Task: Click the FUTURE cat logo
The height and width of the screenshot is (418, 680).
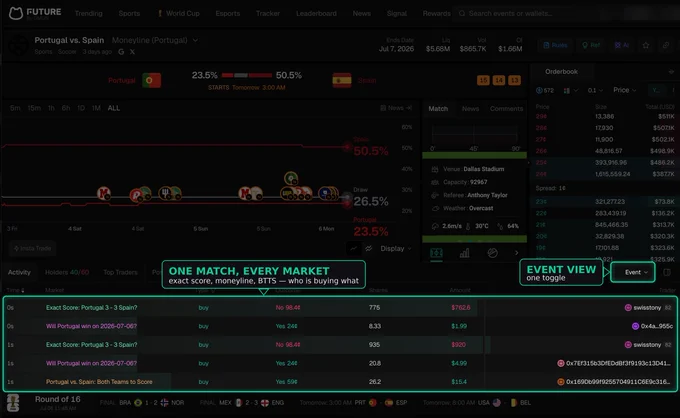Action: coord(16,13)
